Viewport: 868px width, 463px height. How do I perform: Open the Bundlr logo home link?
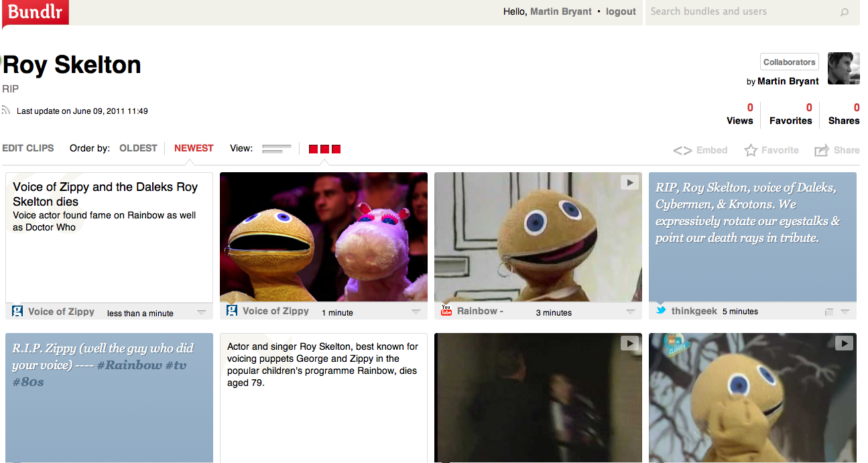(35, 13)
